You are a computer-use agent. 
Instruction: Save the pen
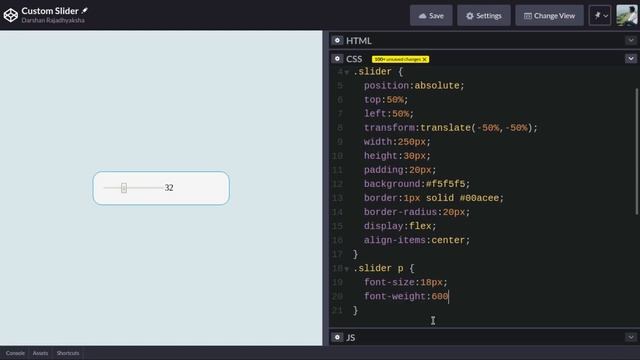431,16
